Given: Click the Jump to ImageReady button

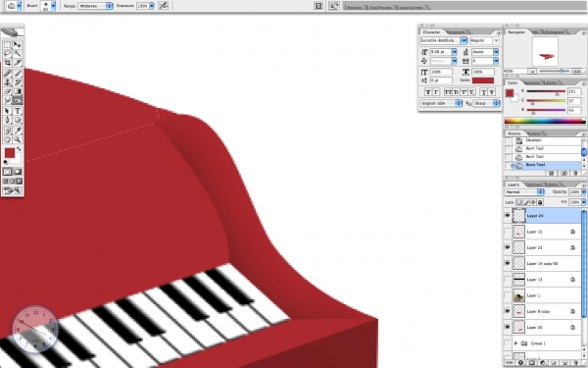Looking at the screenshot, I should point(13,190).
